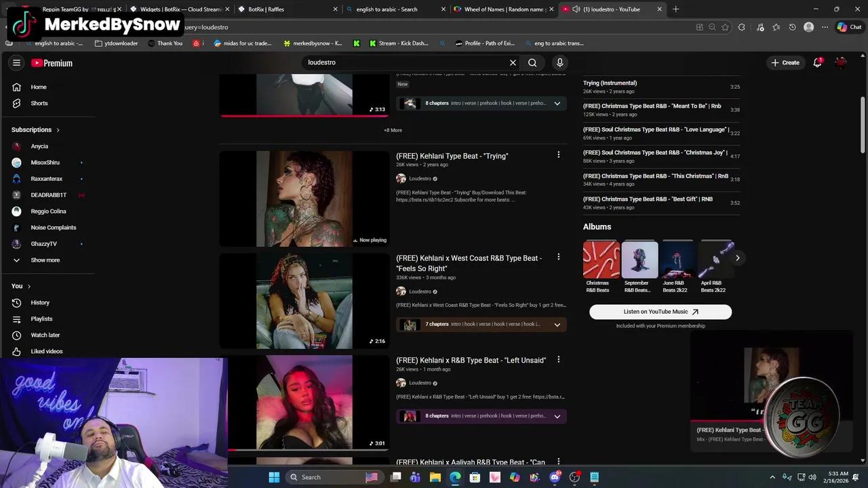This screenshot has width=868, height=488.
Task: Open the account avatar menu
Action: pyautogui.click(x=841, y=62)
